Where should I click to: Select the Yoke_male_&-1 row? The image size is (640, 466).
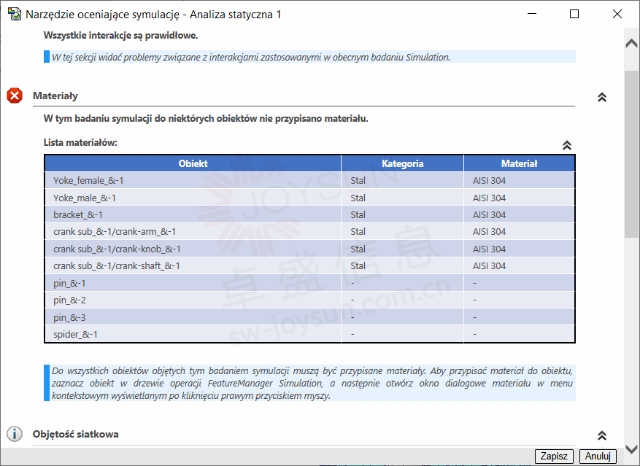tap(310, 198)
